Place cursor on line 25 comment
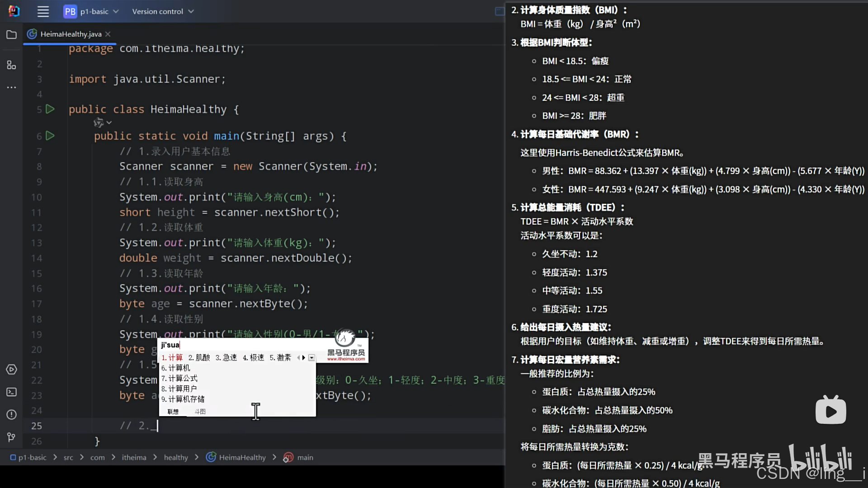Image resolution: width=868 pixels, height=488 pixels. (138, 426)
